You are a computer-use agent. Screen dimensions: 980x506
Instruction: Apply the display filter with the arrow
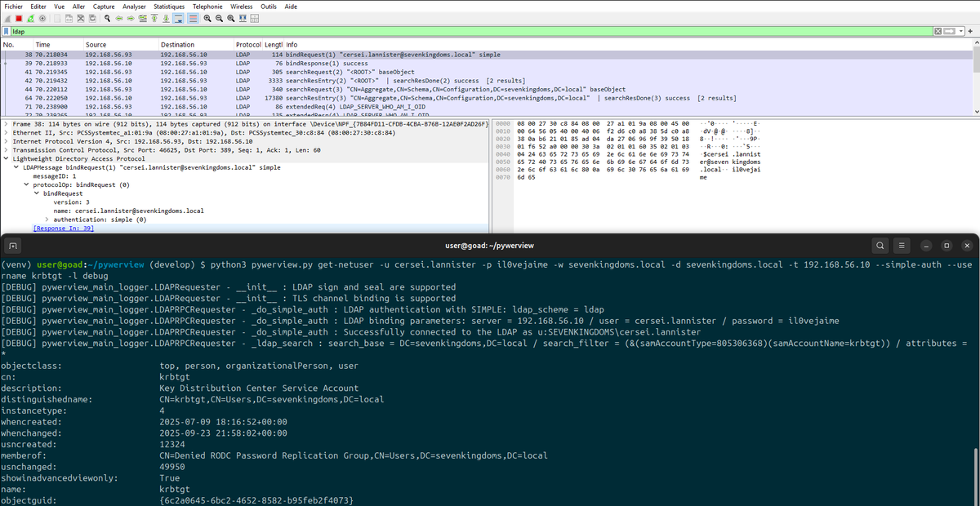[947, 31]
